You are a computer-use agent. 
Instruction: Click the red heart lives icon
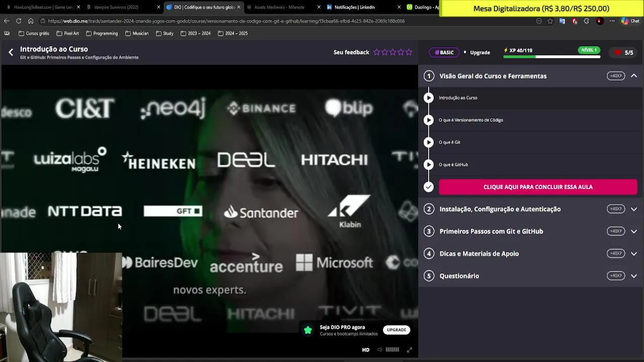click(x=618, y=52)
